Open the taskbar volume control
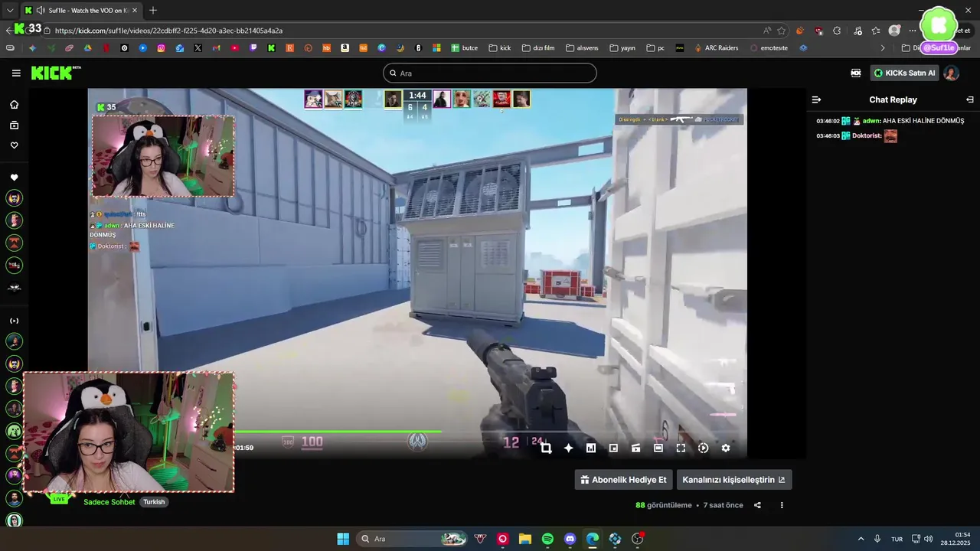This screenshot has width=980, height=551. pyautogui.click(x=928, y=539)
